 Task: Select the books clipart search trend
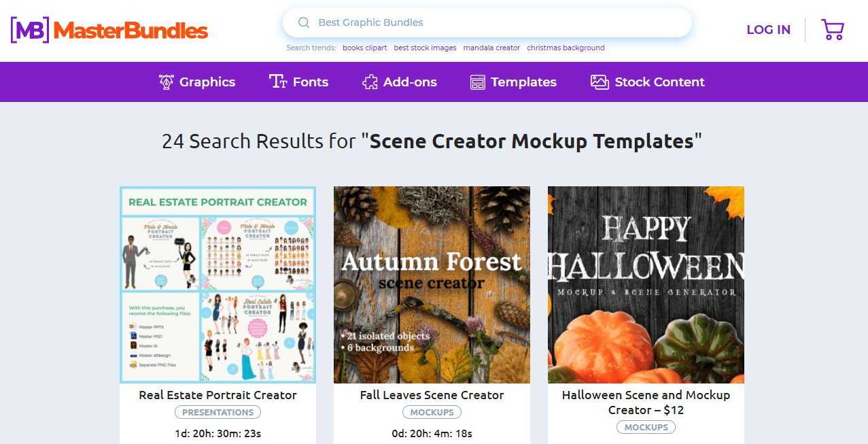365,48
